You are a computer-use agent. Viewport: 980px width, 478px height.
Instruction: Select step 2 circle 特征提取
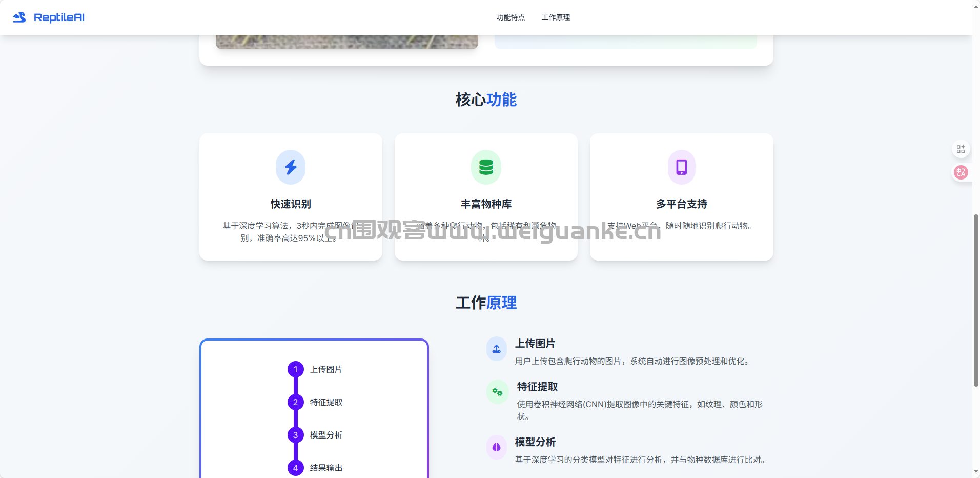[x=295, y=402]
